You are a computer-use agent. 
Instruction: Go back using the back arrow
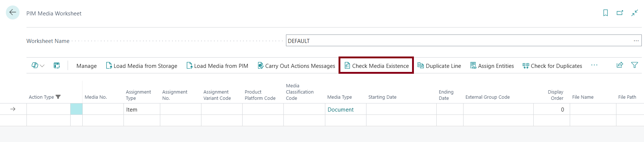pyautogui.click(x=12, y=12)
